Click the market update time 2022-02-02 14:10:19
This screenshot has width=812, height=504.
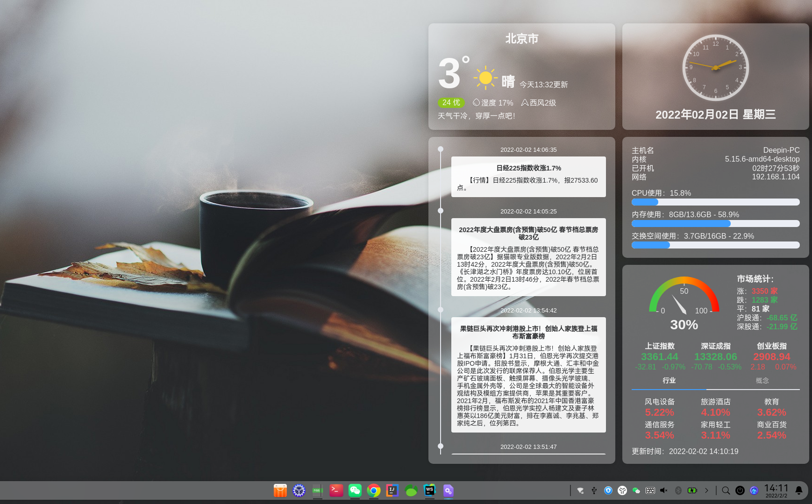pos(704,452)
